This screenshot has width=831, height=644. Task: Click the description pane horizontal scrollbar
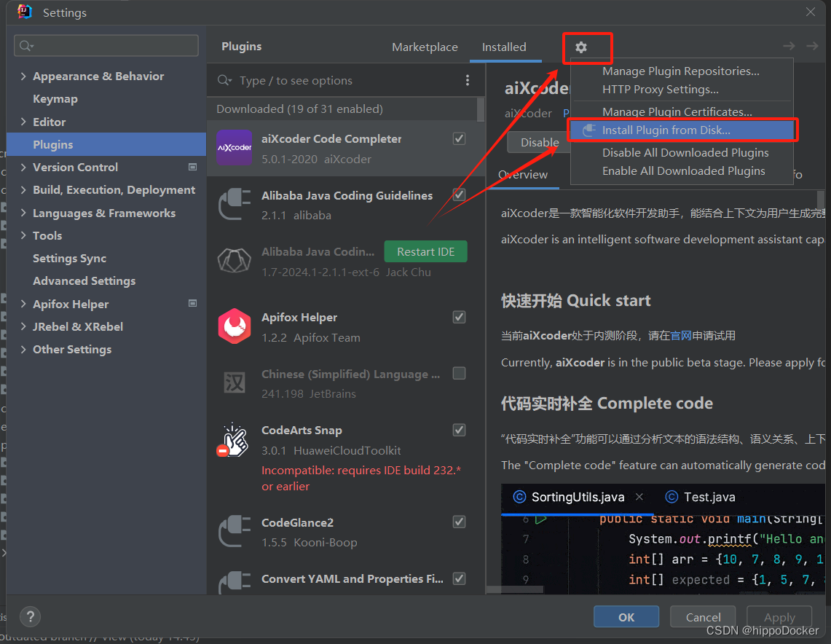click(515, 589)
